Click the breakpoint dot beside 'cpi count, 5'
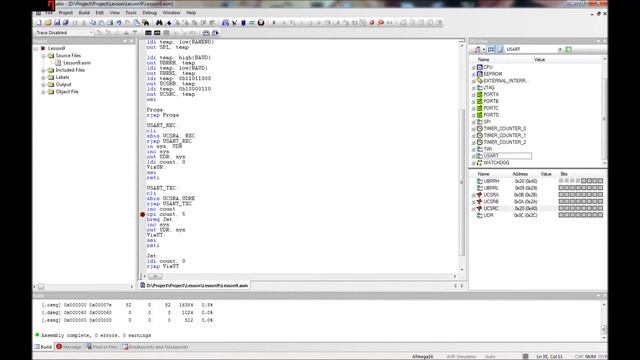 tap(142, 214)
